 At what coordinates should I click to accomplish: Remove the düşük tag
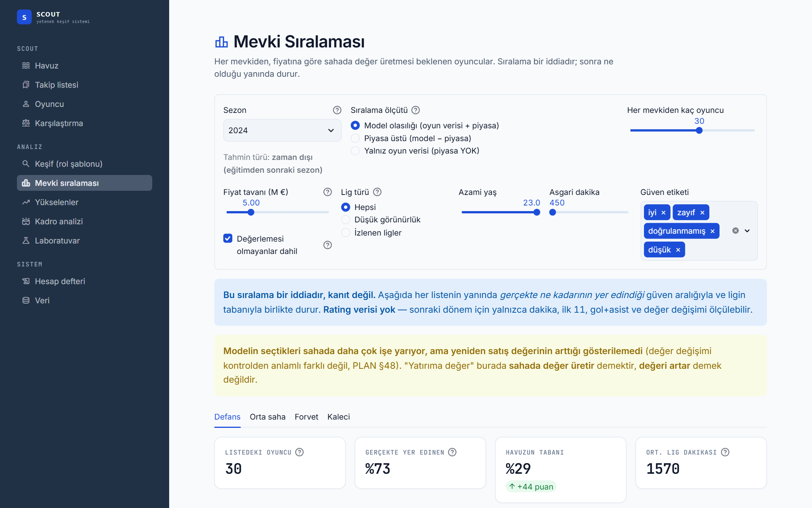click(x=678, y=250)
